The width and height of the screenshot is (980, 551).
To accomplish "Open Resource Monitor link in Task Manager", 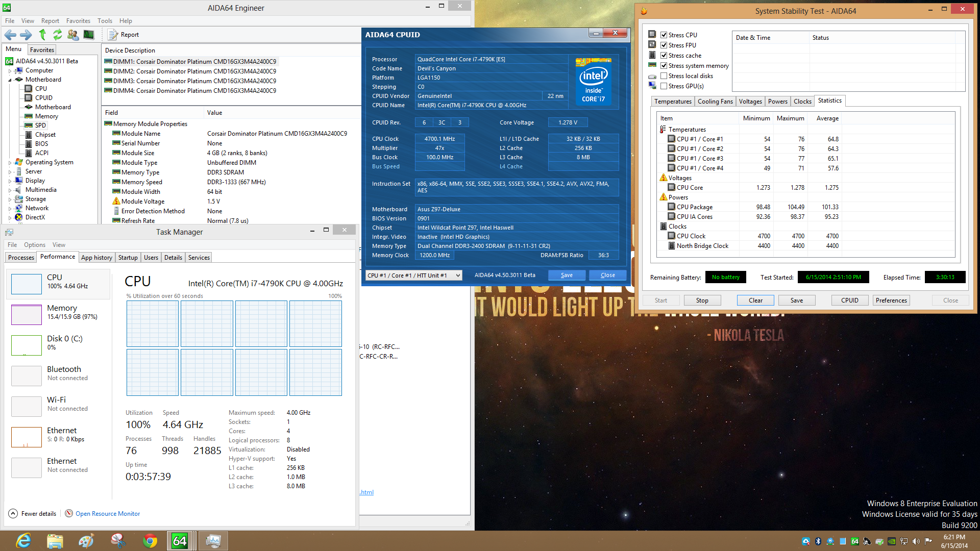I will pos(108,514).
